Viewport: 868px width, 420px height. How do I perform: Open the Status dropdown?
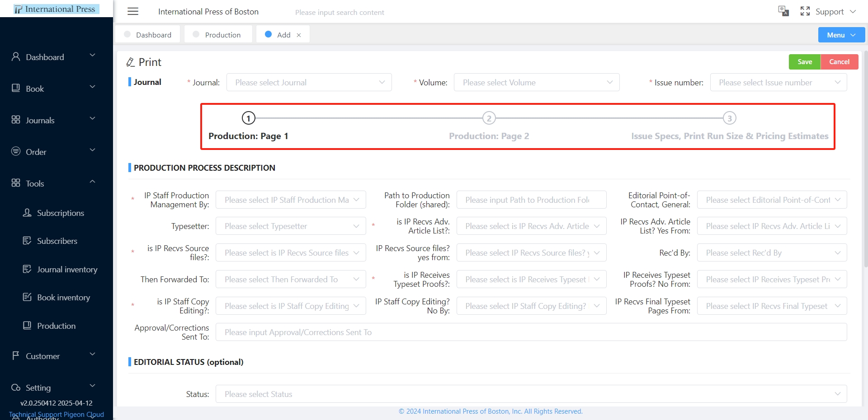pyautogui.click(x=531, y=394)
